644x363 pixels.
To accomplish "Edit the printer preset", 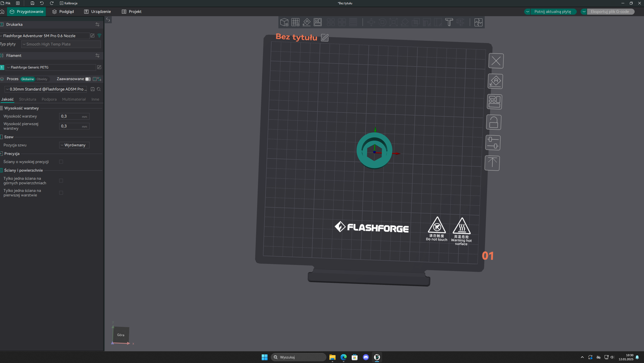I will (93, 36).
